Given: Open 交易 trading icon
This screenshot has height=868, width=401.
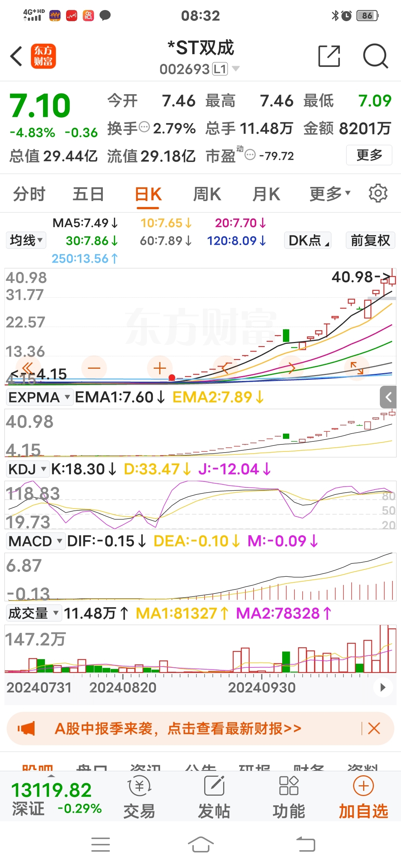Looking at the screenshot, I should coord(139,798).
